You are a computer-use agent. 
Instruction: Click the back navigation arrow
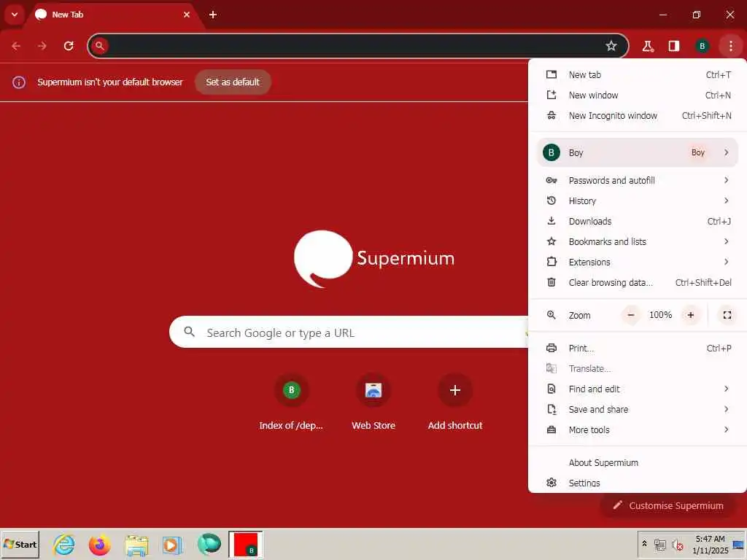click(16, 46)
